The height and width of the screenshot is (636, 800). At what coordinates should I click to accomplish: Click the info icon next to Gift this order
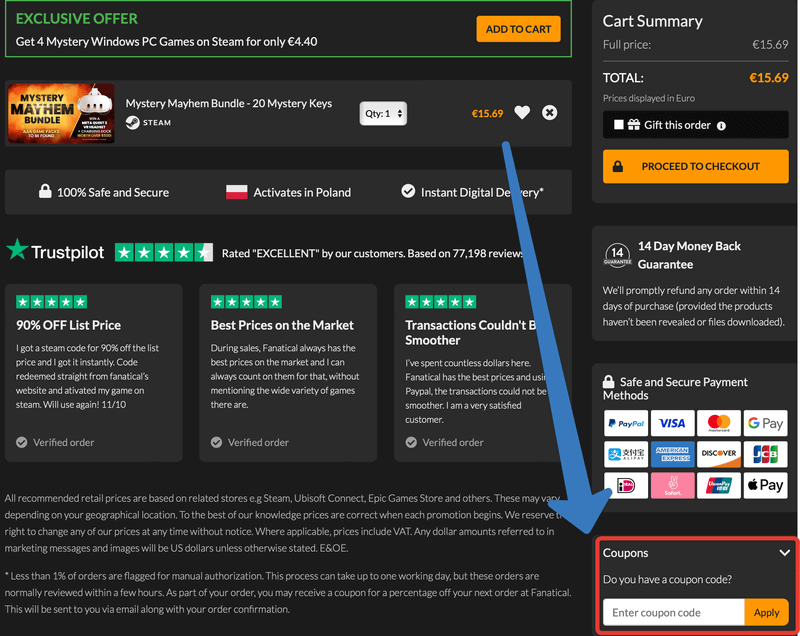[x=721, y=126]
